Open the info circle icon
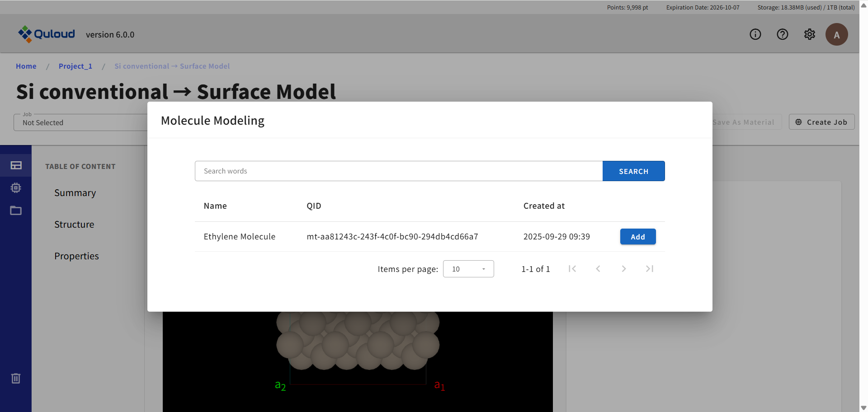This screenshot has height=412, width=868. (x=755, y=34)
